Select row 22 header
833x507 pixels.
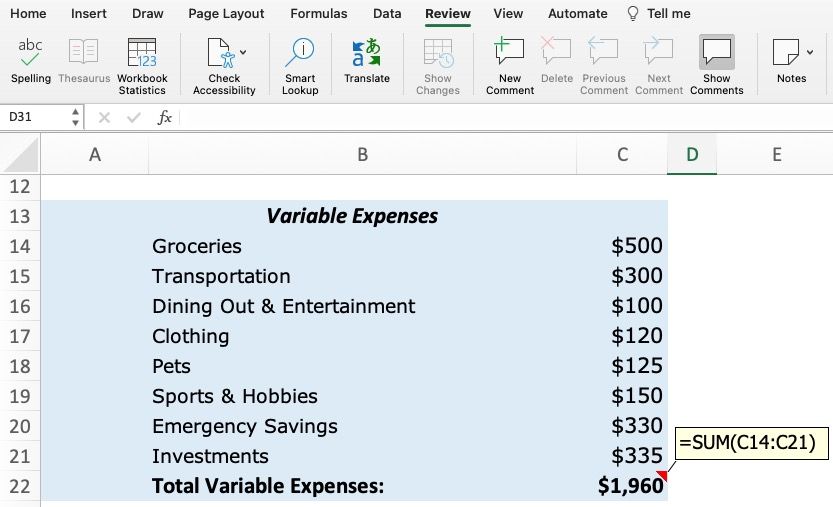pyautogui.click(x=20, y=486)
